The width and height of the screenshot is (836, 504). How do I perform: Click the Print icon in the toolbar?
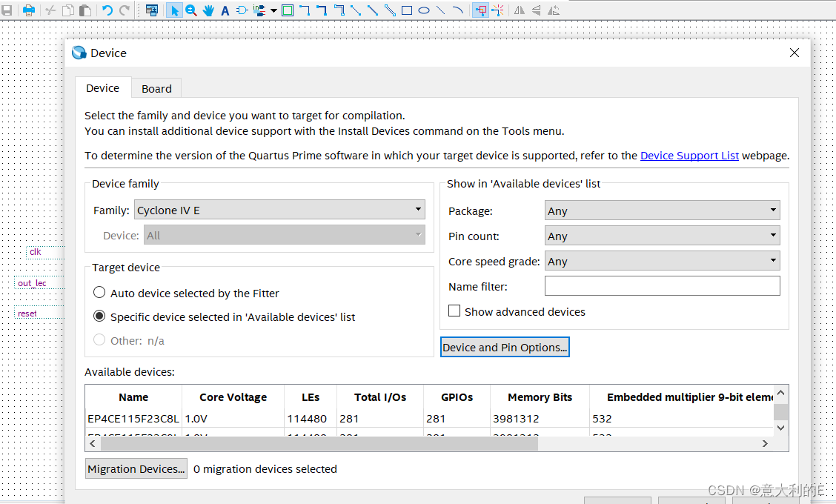click(29, 10)
